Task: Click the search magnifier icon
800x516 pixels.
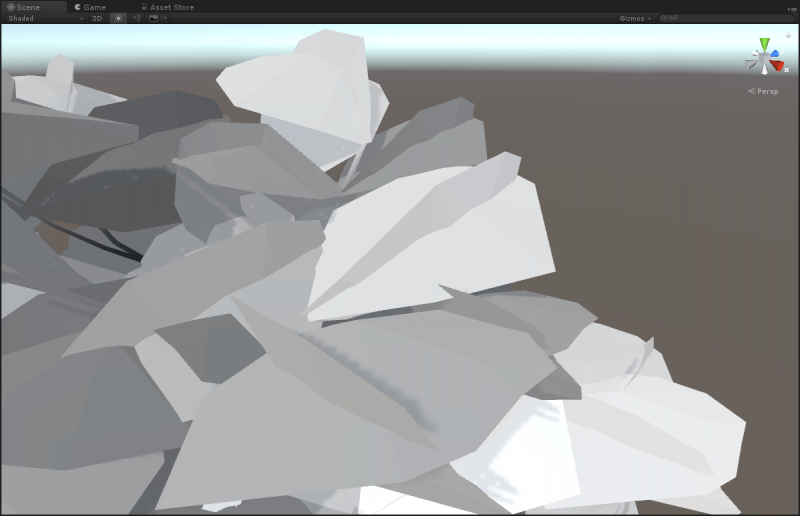Action: [663, 18]
